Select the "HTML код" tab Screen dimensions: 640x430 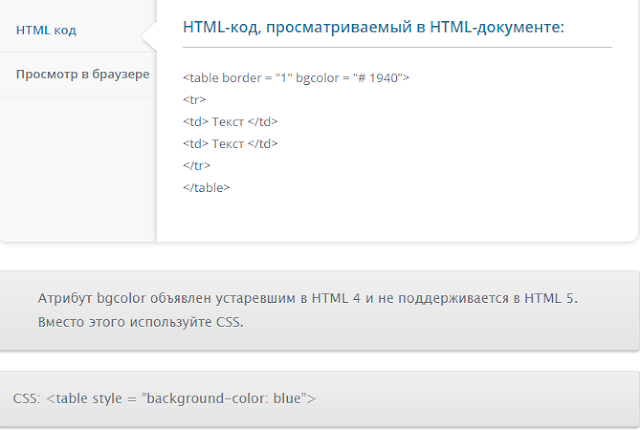pyautogui.click(x=46, y=30)
